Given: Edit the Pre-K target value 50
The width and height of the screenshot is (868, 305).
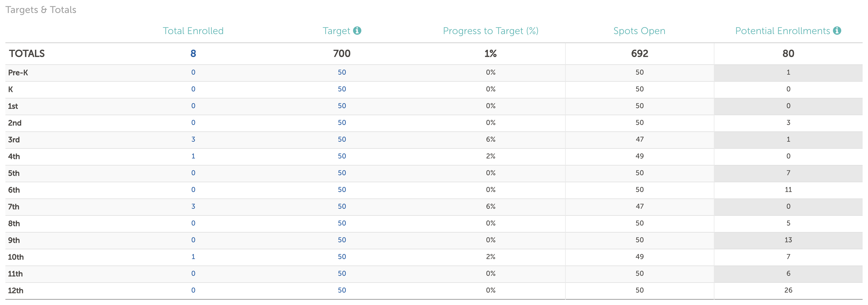Looking at the screenshot, I should (342, 72).
